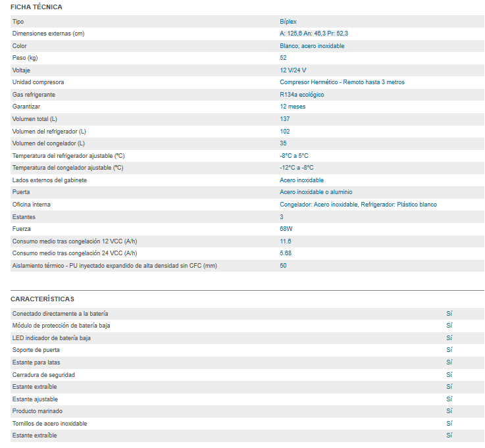Image resolution: width=485 pixels, height=448 pixels.
Task: Click the 'Cerradura de seguridad' feature label
Action: 43,375
